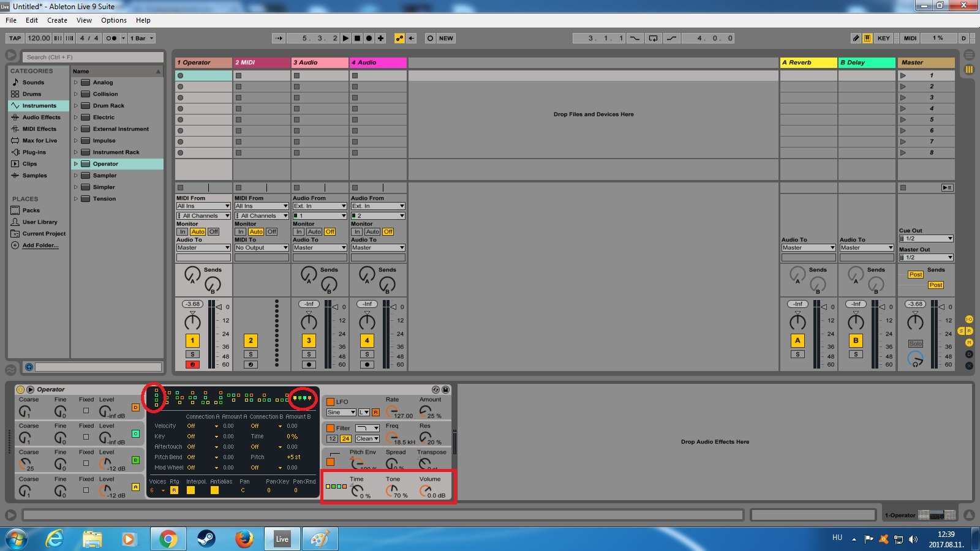980x551 pixels.
Task: Stop playback with the Stop button
Action: [358, 38]
